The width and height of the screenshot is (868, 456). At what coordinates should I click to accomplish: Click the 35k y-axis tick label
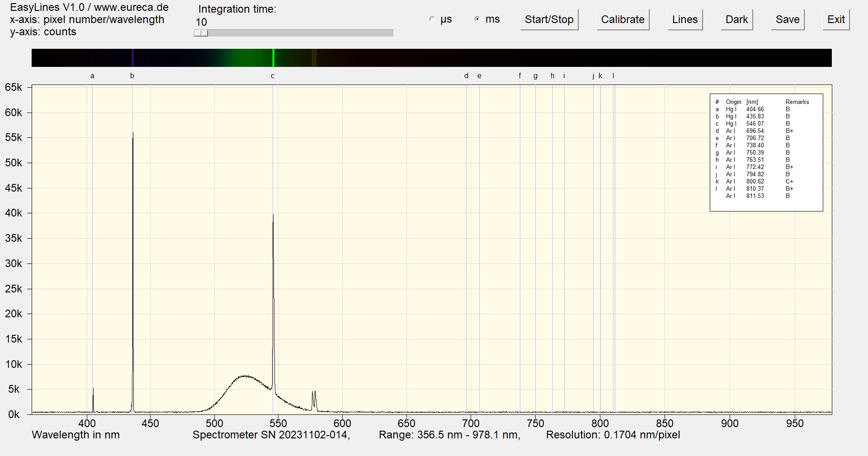[x=14, y=238]
